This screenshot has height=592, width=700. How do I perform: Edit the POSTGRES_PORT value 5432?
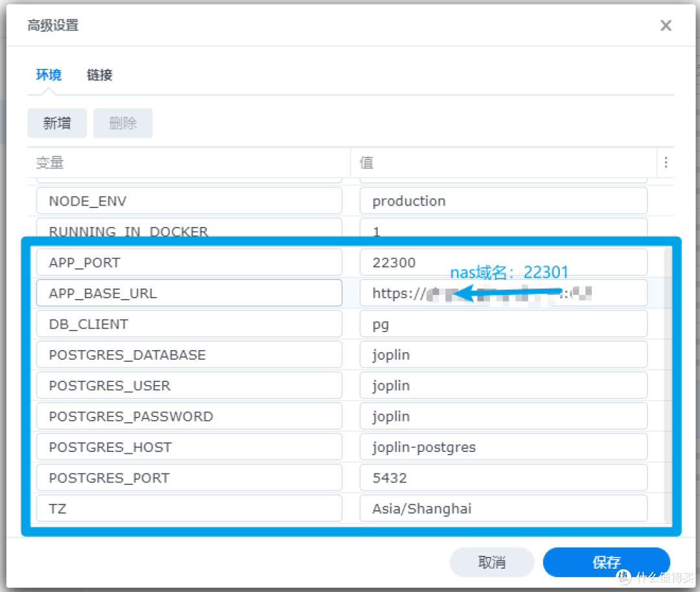click(x=503, y=478)
